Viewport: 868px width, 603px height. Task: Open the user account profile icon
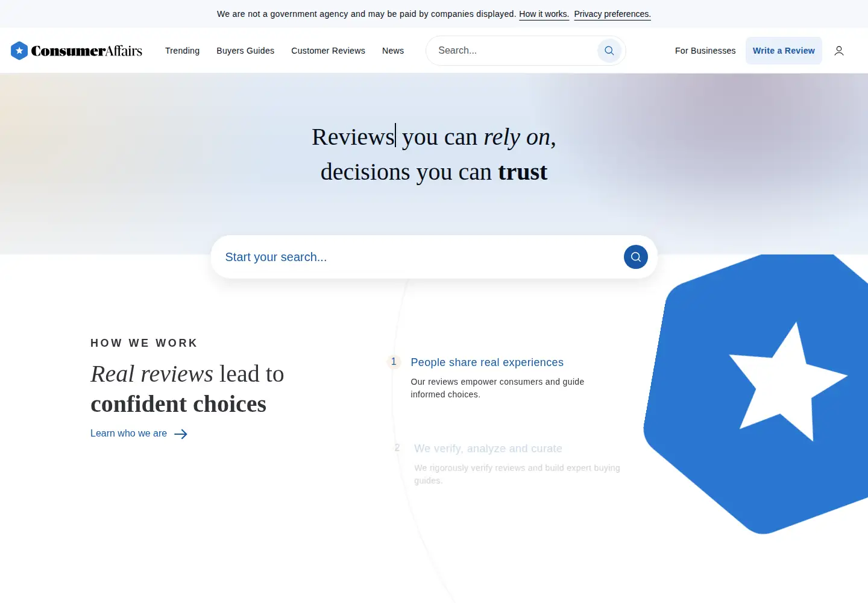[839, 51]
